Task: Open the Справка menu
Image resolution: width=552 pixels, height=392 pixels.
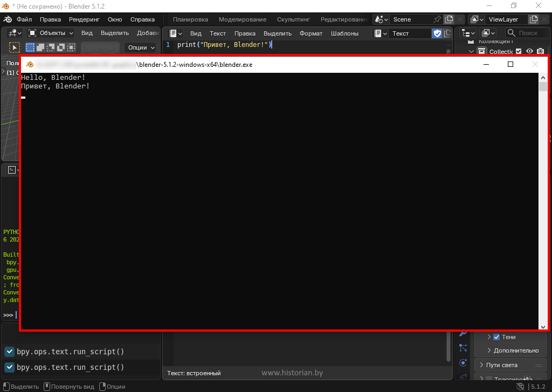Action: [142, 19]
